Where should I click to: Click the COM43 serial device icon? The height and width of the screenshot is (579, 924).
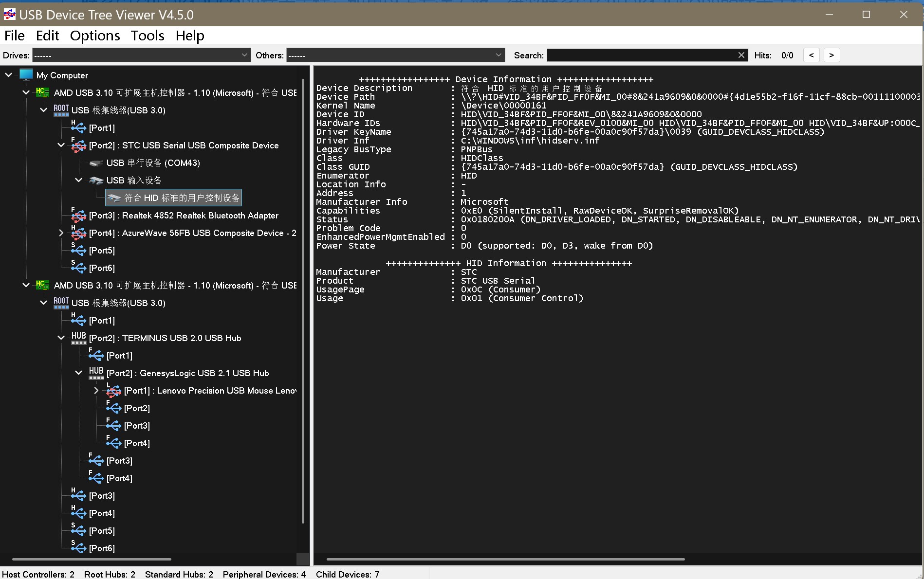[96, 163]
